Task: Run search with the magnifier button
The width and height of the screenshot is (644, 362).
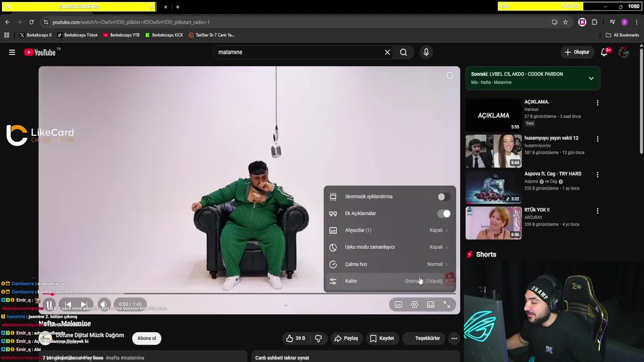Action: pyautogui.click(x=404, y=52)
